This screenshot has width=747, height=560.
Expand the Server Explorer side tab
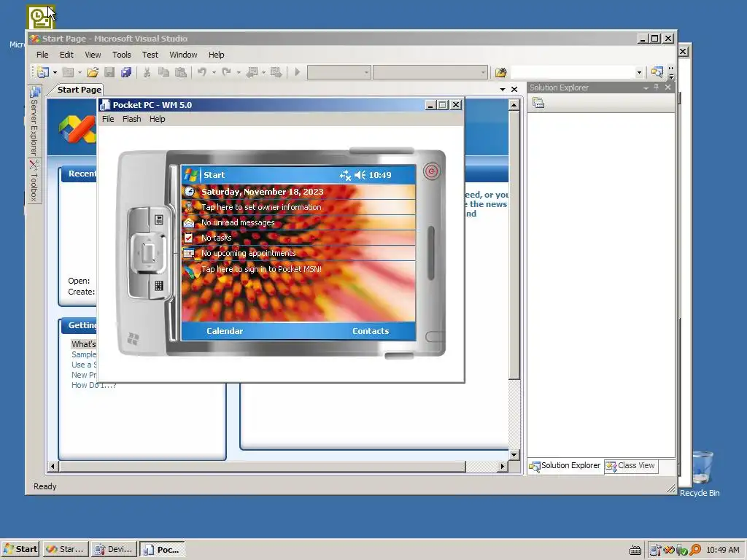(34, 121)
